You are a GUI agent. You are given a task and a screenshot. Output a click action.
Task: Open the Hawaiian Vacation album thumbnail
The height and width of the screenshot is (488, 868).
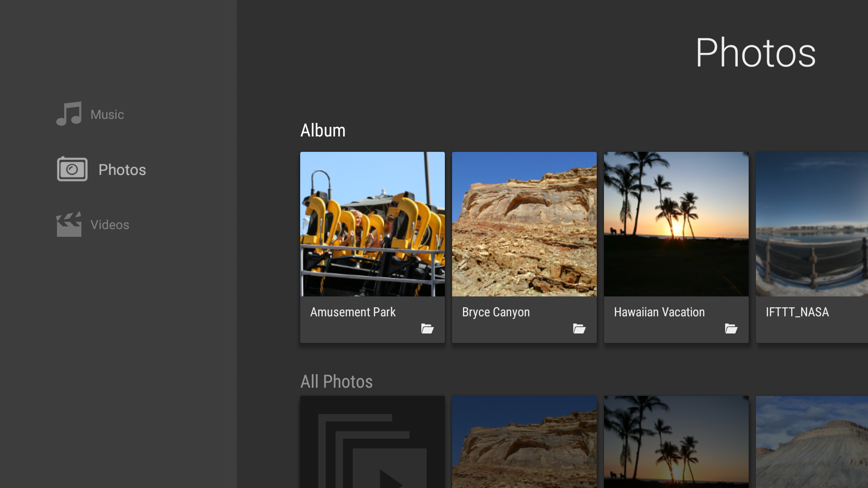[x=676, y=224]
